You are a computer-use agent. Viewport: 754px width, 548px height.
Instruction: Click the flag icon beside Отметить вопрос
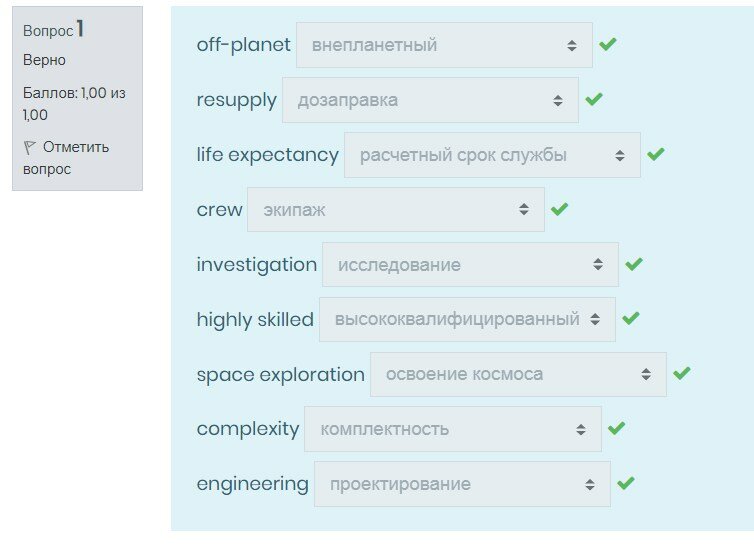[29, 148]
